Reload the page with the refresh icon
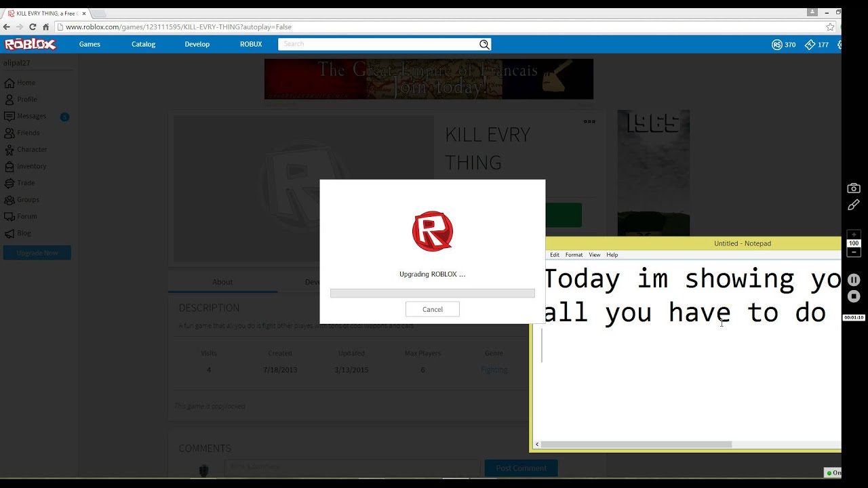868x488 pixels. click(x=33, y=27)
